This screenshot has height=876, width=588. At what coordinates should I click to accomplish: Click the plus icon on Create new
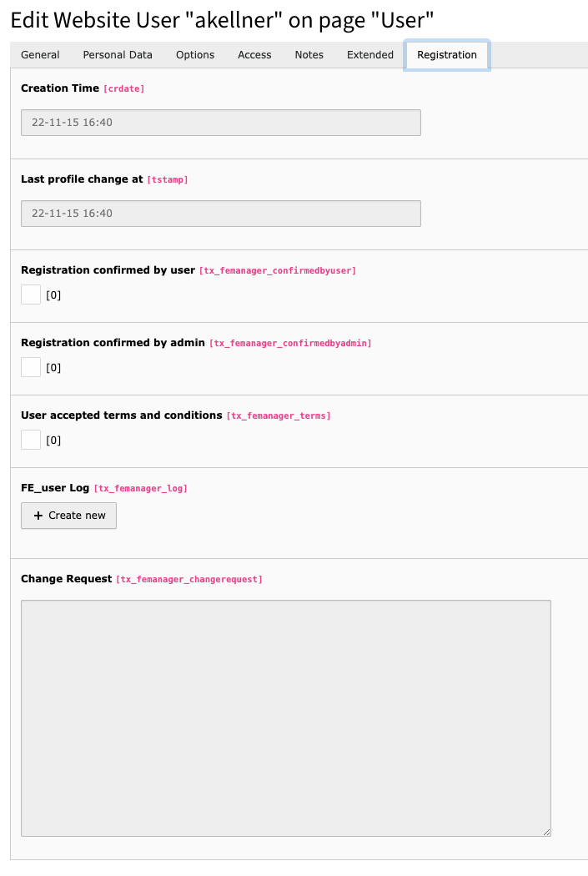[x=38, y=516]
